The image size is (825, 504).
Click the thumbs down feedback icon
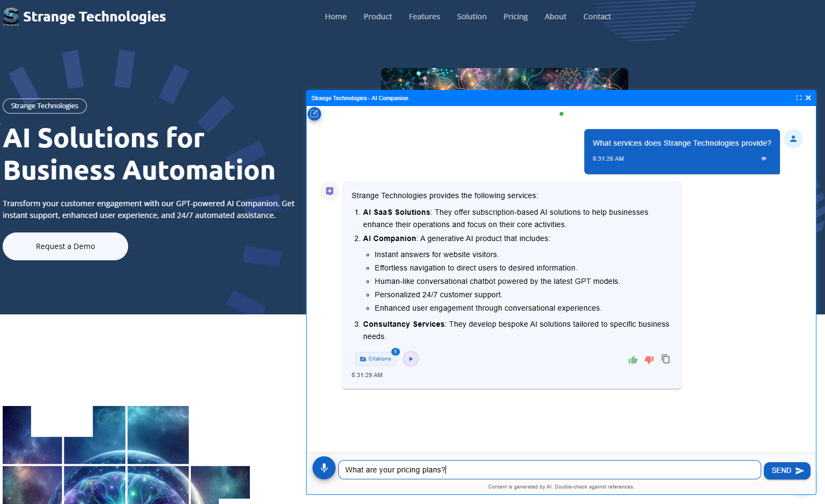(x=649, y=360)
